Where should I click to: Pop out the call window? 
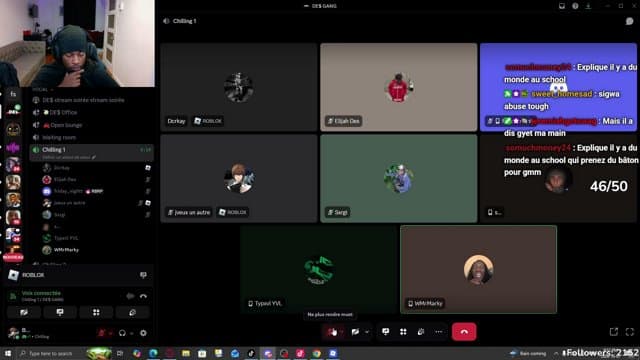coord(614,332)
